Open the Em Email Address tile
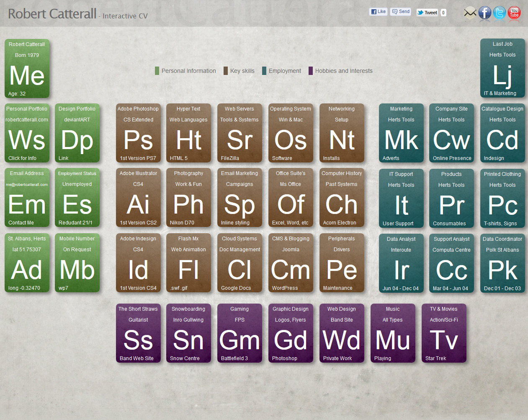The width and height of the screenshot is (528, 420). (x=27, y=198)
